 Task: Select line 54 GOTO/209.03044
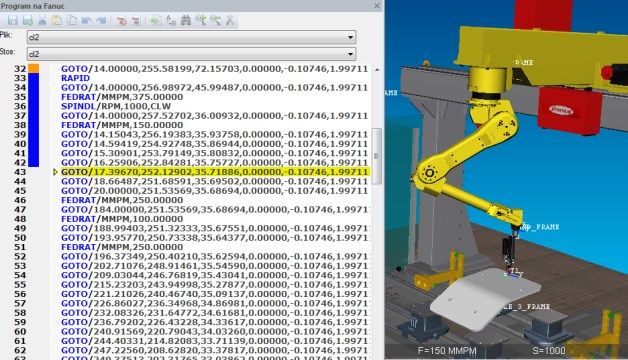pyautogui.click(x=215, y=276)
